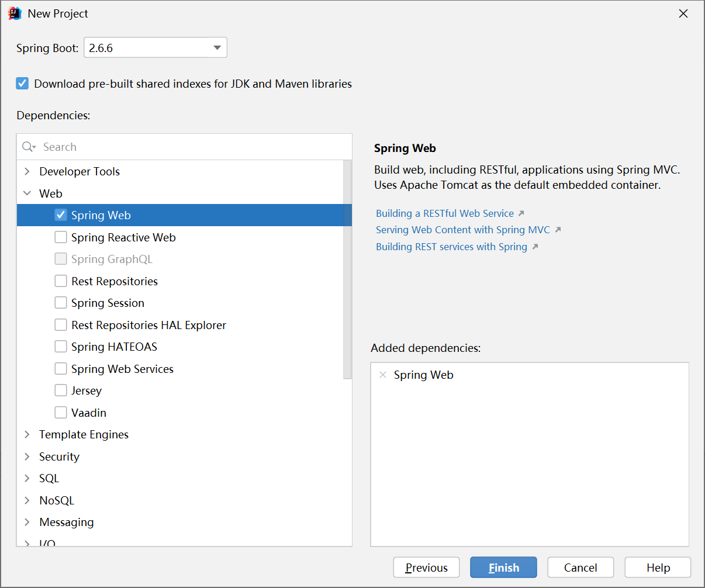Close the New Project dialog

[x=683, y=13]
